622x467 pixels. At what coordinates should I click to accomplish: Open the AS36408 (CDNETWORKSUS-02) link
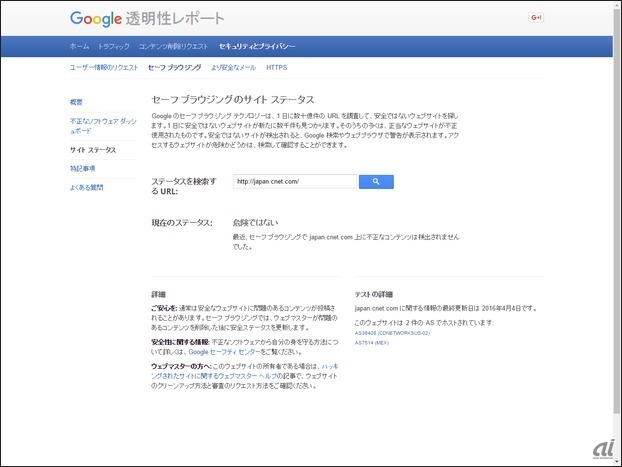pyautogui.click(x=392, y=333)
